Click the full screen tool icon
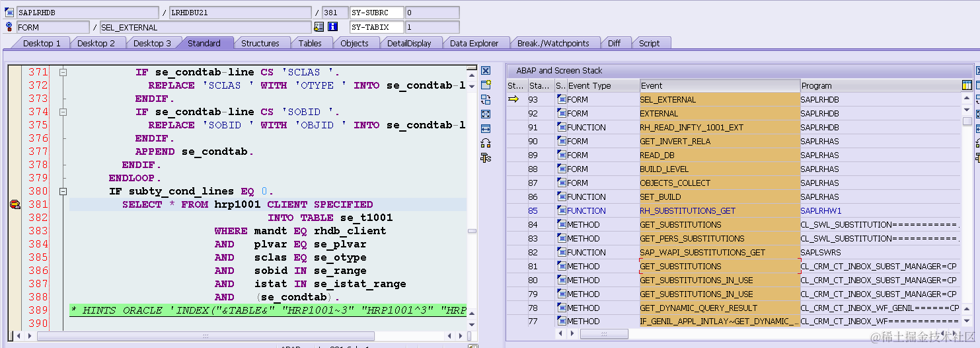Image resolution: width=980 pixels, height=348 pixels. (x=486, y=114)
